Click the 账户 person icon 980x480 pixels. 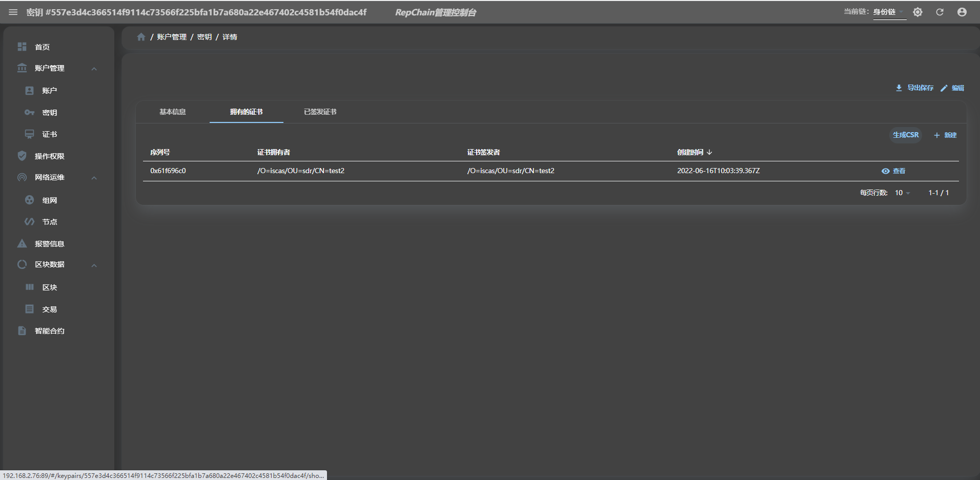29,91
